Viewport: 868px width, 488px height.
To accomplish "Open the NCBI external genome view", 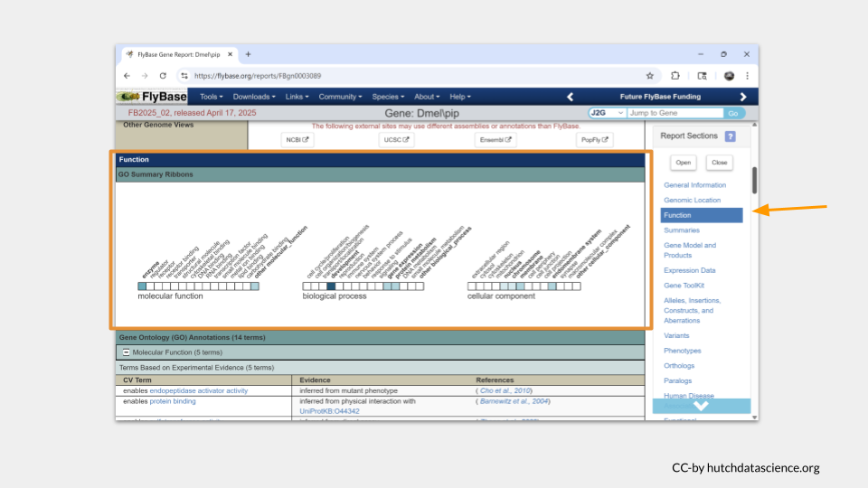I will click(x=297, y=140).
